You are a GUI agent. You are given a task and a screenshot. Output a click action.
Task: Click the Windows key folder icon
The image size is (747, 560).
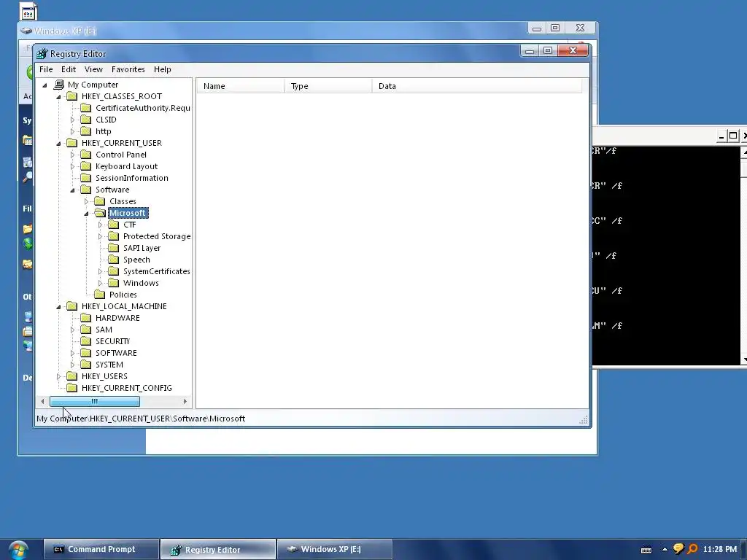(113, 283)
